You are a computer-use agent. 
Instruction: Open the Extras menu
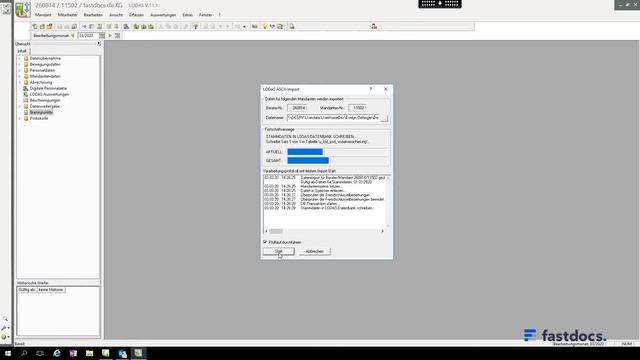(x=187, y=15)
